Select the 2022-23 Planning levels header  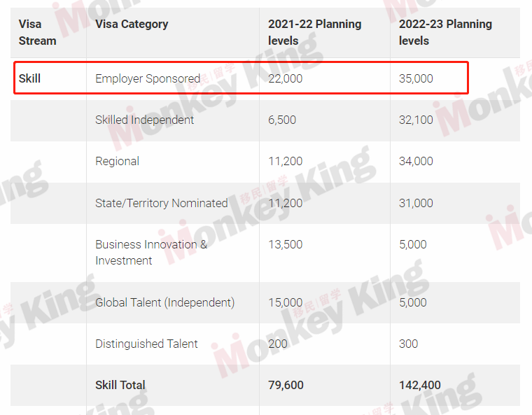(x=445, y=32)
